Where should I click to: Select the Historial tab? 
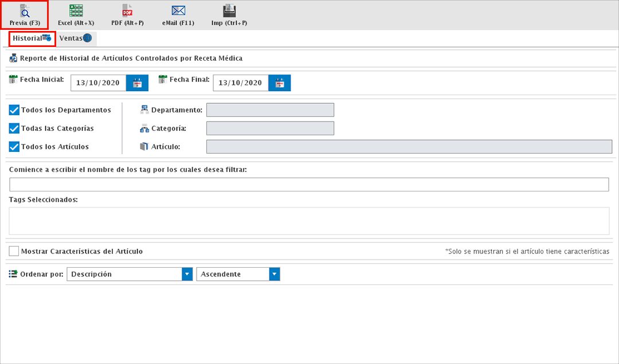(28, 38)
